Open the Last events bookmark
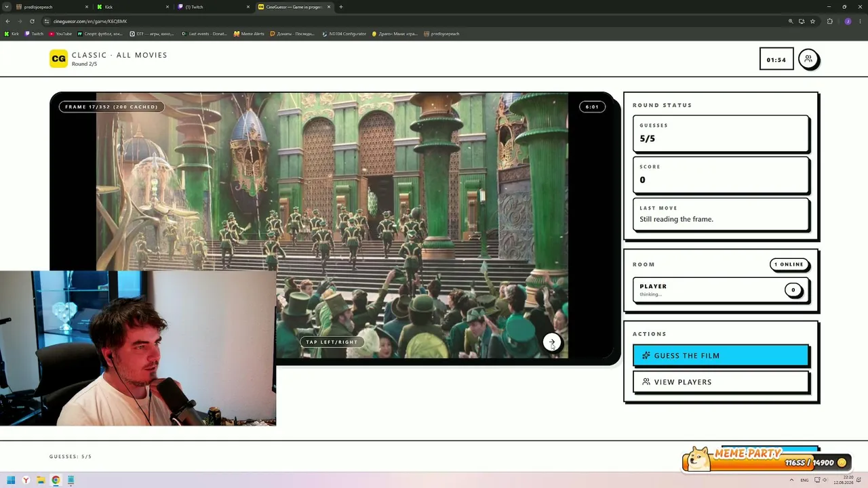 click(204, 34)
